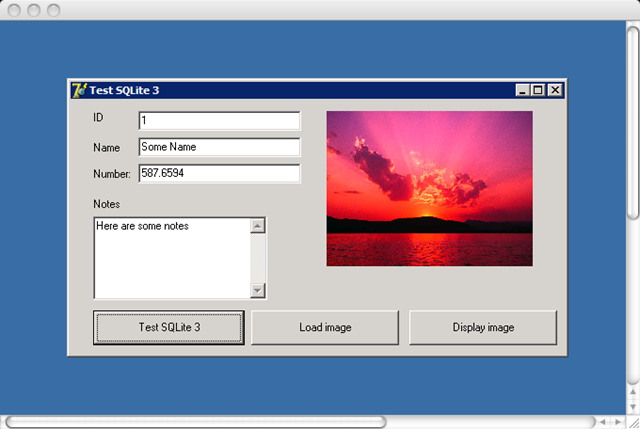This screenshot has width=640, height=429.
Task: Click the outer scrollbar right arrow
Action: (x=618, y=422)
